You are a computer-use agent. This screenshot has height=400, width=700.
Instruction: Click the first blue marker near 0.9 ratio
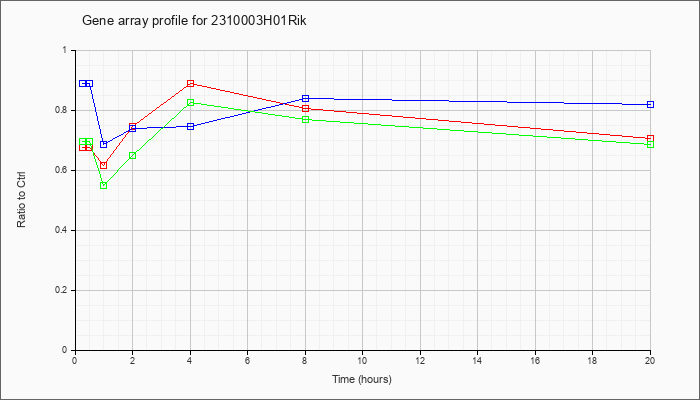click(83, 83)
